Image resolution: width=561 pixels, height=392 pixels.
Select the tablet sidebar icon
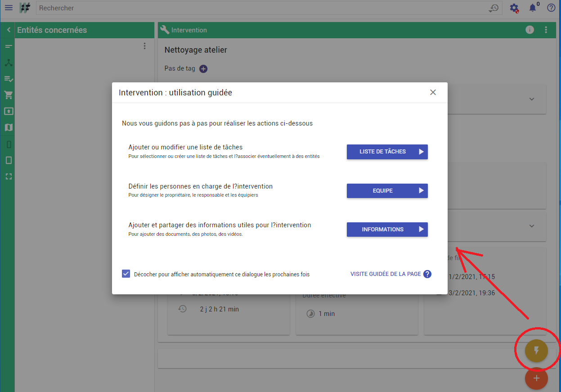[9, 160]
